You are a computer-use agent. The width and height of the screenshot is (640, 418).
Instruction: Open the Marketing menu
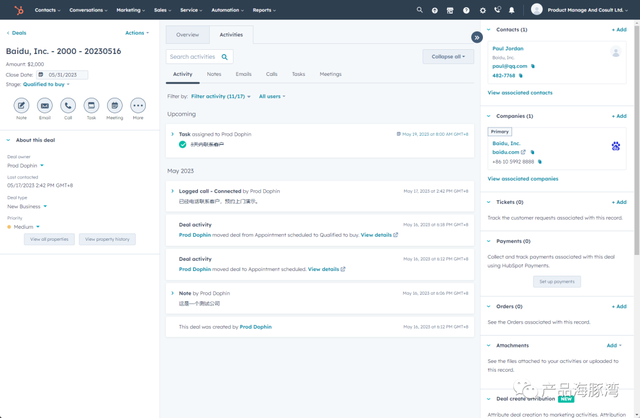coord(131,10)
